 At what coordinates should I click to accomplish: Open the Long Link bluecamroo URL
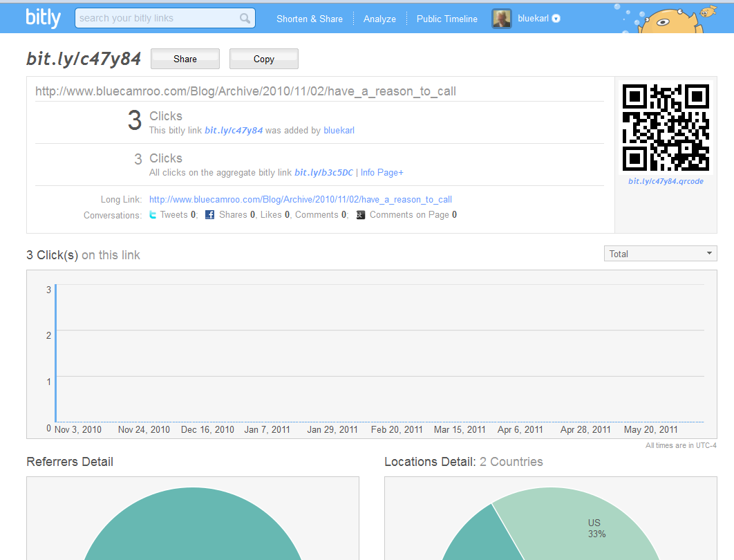coord(301,200)
